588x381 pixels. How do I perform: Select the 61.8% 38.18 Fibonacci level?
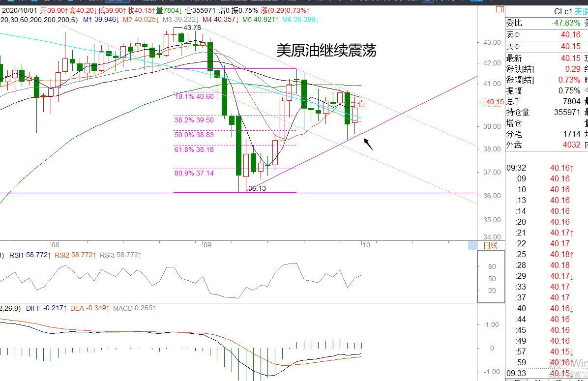point(194,149)
